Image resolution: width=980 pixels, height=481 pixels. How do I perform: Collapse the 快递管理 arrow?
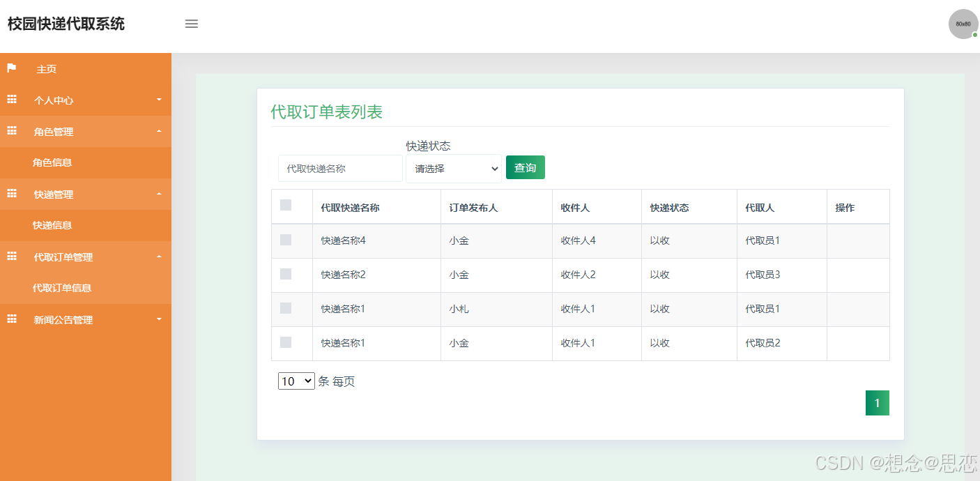click(159, 194)
